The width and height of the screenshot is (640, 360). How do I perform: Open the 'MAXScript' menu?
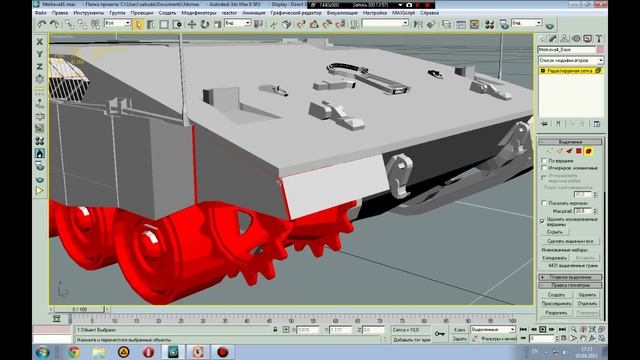click(403, 13)
